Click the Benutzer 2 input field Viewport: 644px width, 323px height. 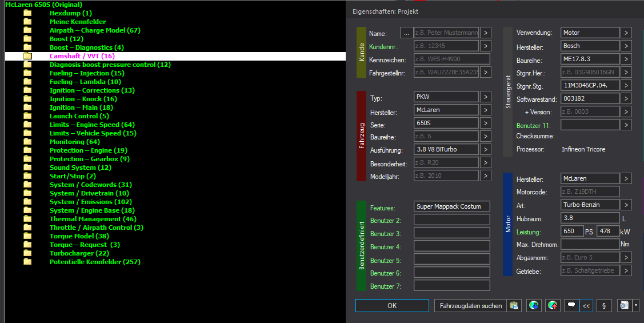coord(452,220)
